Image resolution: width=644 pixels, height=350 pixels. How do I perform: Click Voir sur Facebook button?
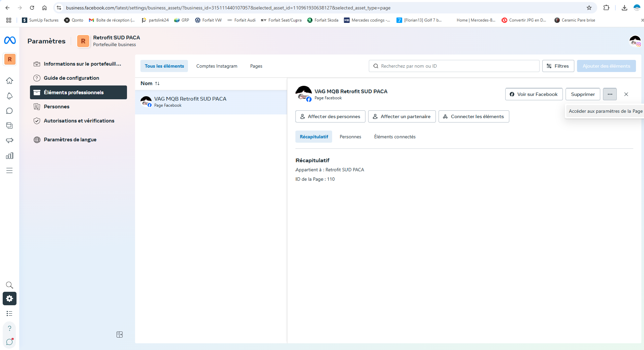pos(534,94)
